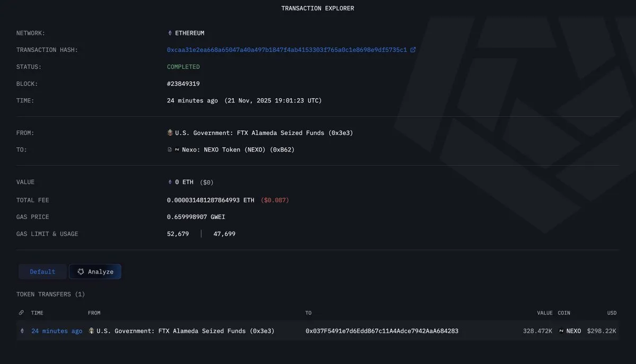This screenshot has width=636, height=364.
Task: Click the fee value ($0.087)
Action: pos(275,200)
